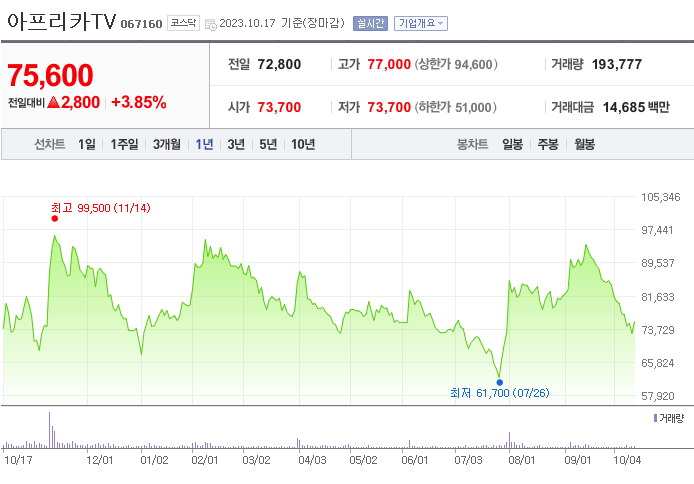
Task: Click the 81,633 y-axis label
Action: [x=658, y=297]
